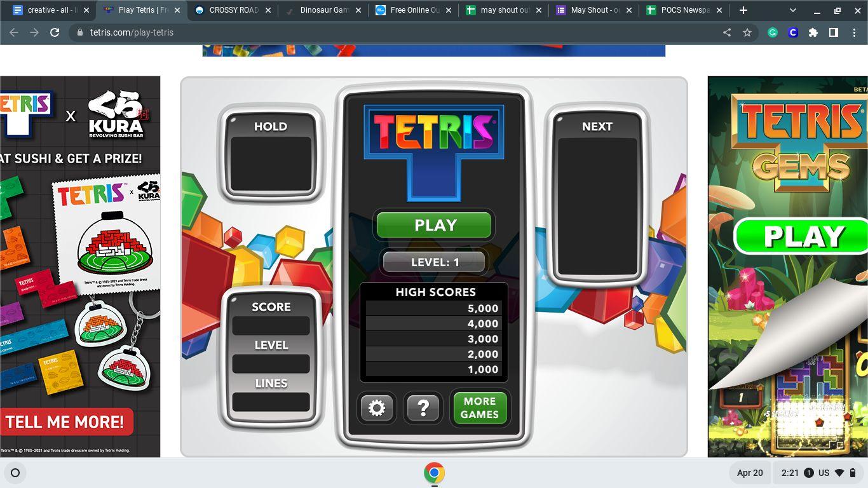This screenshot has width=868, height=488.
Task: Change the starting level via LEVEL: 1
Action: (x=435, y=262)
